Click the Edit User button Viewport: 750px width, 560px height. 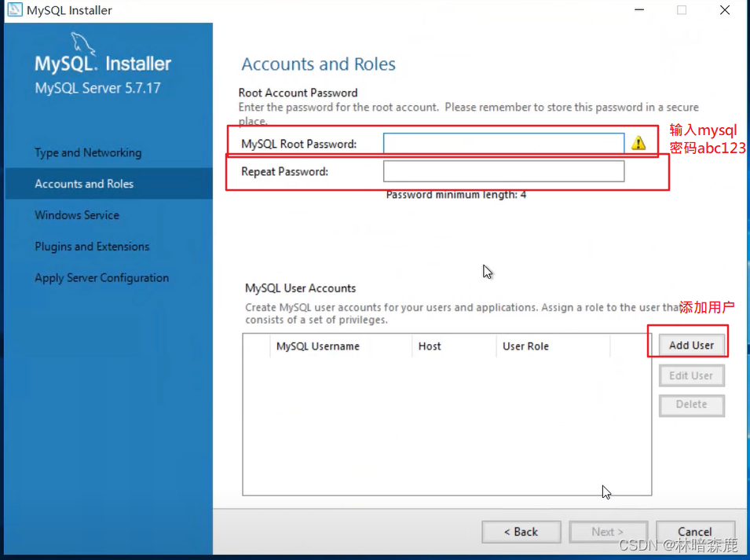(x=691, y=375)
